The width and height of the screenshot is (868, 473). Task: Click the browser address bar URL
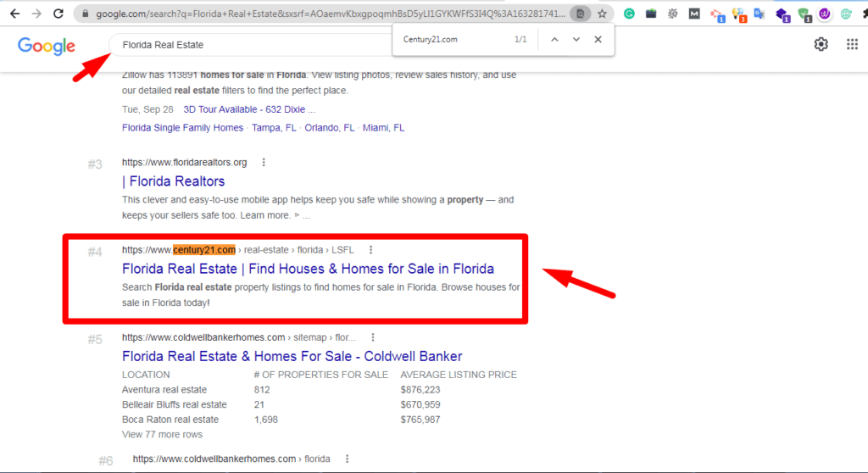tap(331, 14)
